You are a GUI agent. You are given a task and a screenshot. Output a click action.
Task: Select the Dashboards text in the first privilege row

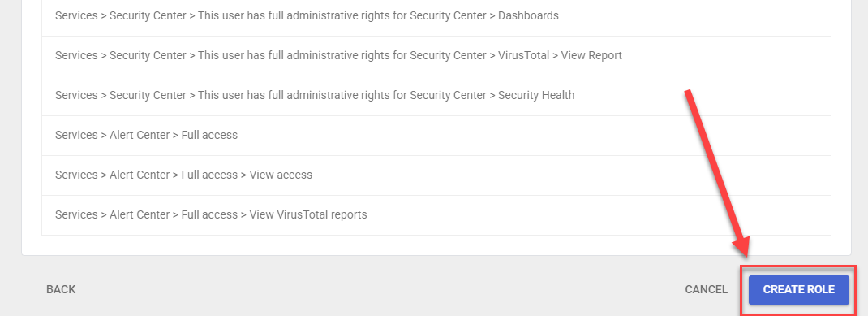point(528,16)
